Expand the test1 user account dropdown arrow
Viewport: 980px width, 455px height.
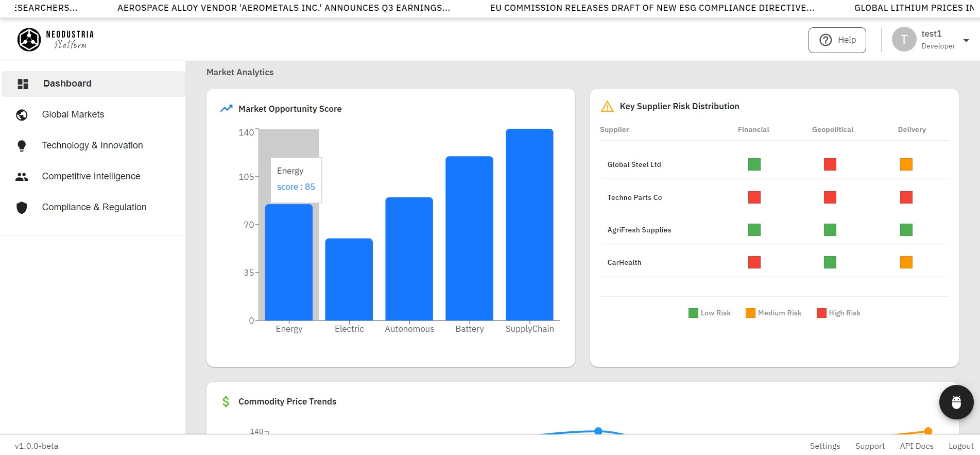pos(966,40)
